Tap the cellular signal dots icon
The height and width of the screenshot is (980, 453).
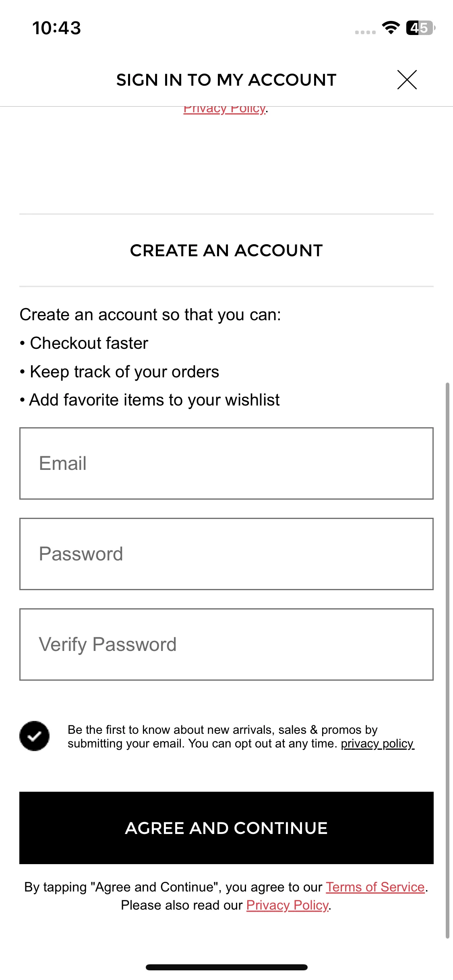coord(365,32)
